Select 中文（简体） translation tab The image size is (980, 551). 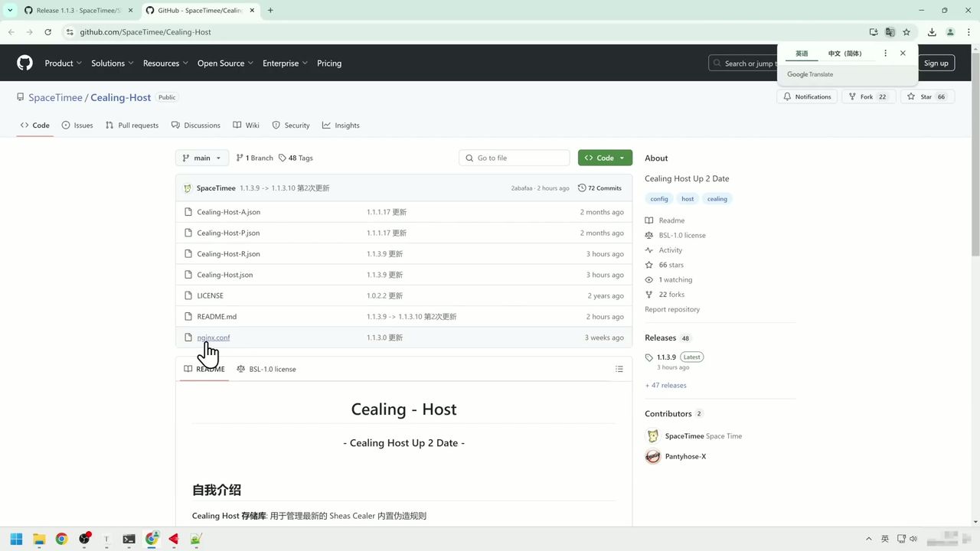tap(844, 54)
